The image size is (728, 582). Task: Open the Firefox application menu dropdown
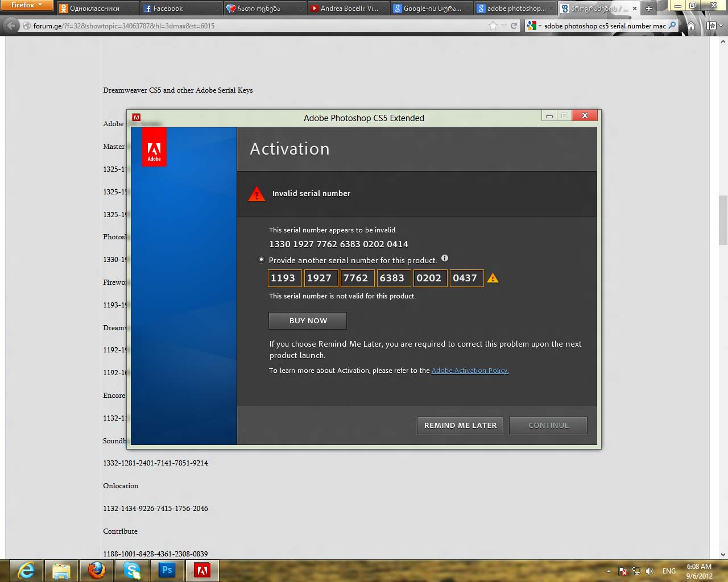[x=26, y=5]
